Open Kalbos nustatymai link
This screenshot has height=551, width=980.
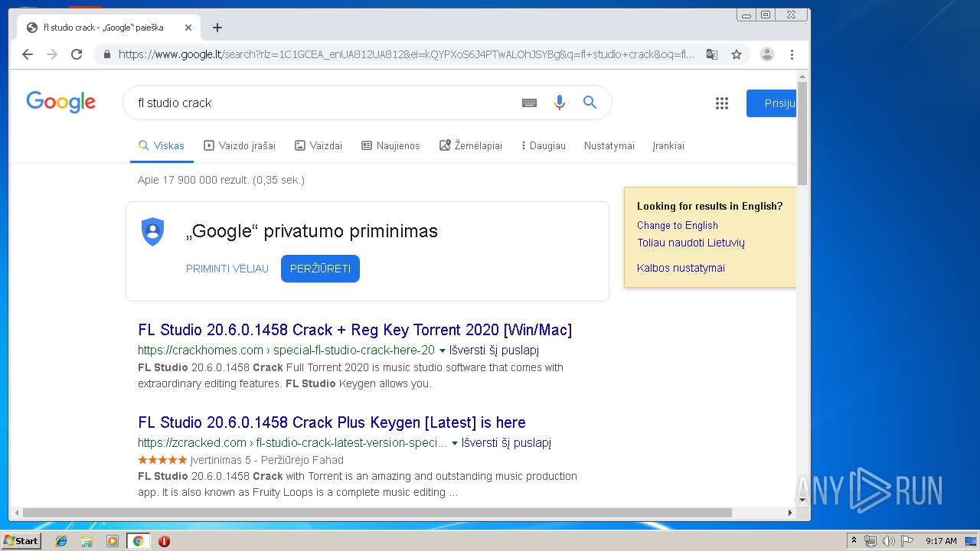pos(681,268)
